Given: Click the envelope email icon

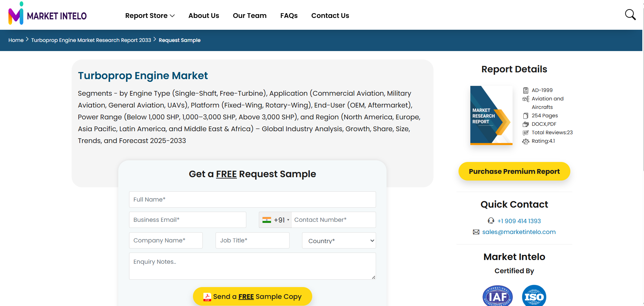Looking at the screenshot, I should tap(476, 232).
